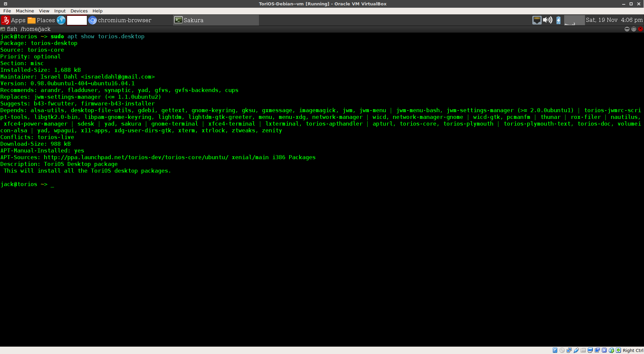This screenshot has width=644, height=354.
Task: Click the 'Suggests: b43-fwcutter' line
Action: tap(77, 103)
